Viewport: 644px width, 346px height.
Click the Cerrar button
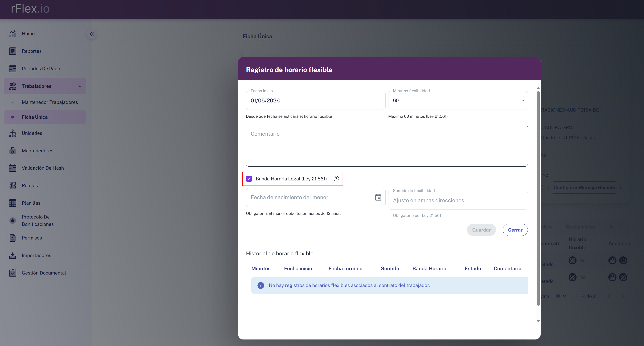pyautogui.click(x=515, y=230)
